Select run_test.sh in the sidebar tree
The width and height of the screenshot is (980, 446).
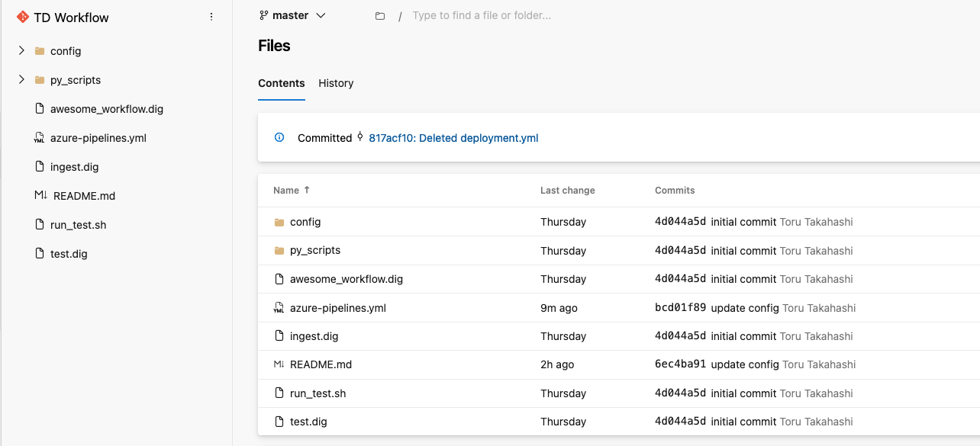[x=78, y=225]
